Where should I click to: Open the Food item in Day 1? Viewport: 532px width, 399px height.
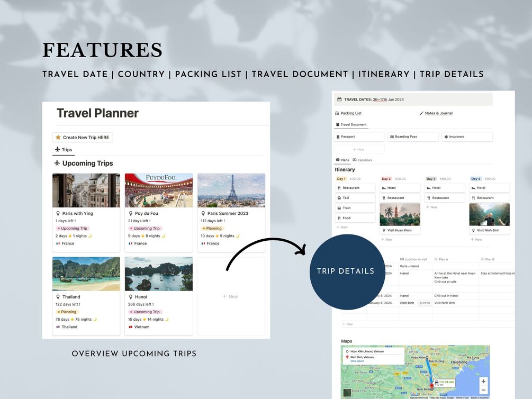355,218
